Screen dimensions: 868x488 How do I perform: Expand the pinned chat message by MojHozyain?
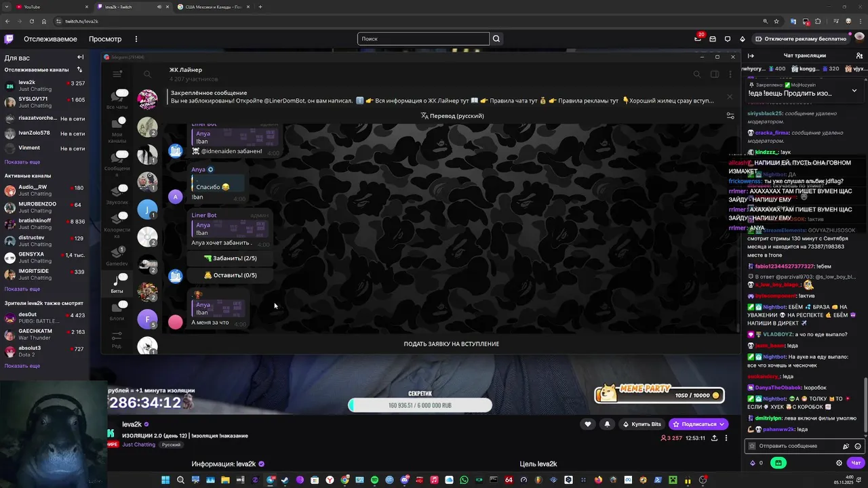[854, 90]
